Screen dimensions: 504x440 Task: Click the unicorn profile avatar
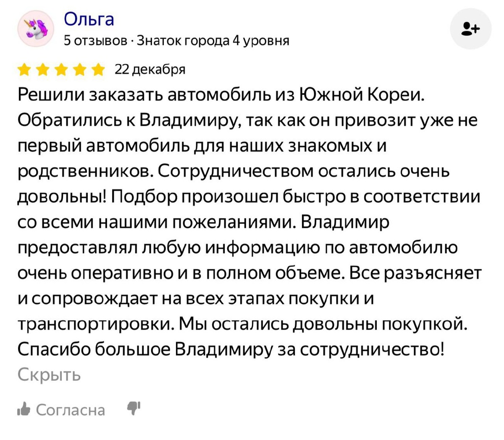point(36,28)
